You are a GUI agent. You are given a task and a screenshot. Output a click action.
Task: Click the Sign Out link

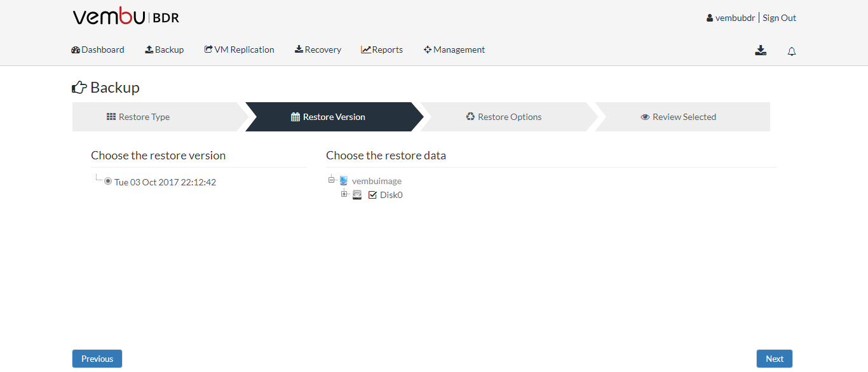780,18
